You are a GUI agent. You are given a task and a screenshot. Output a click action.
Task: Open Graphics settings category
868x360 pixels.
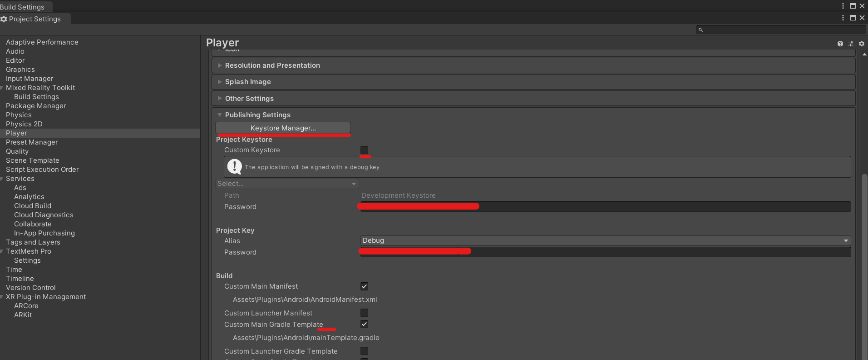tap(20, 70)
